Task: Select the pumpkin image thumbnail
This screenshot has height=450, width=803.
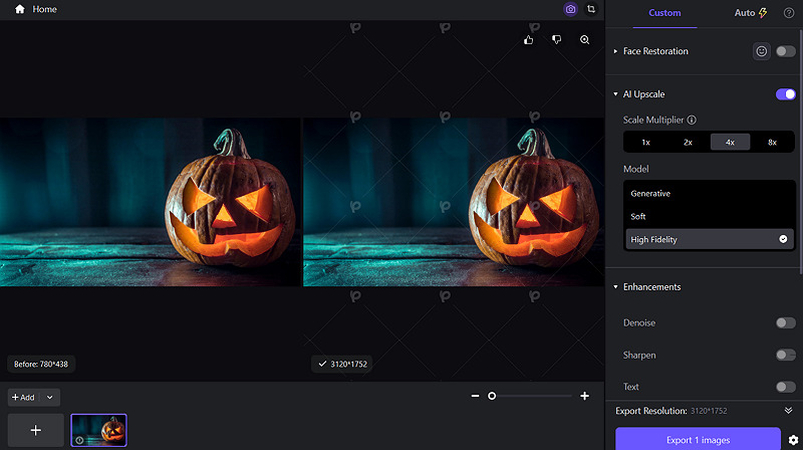Action: click(99, 430)
